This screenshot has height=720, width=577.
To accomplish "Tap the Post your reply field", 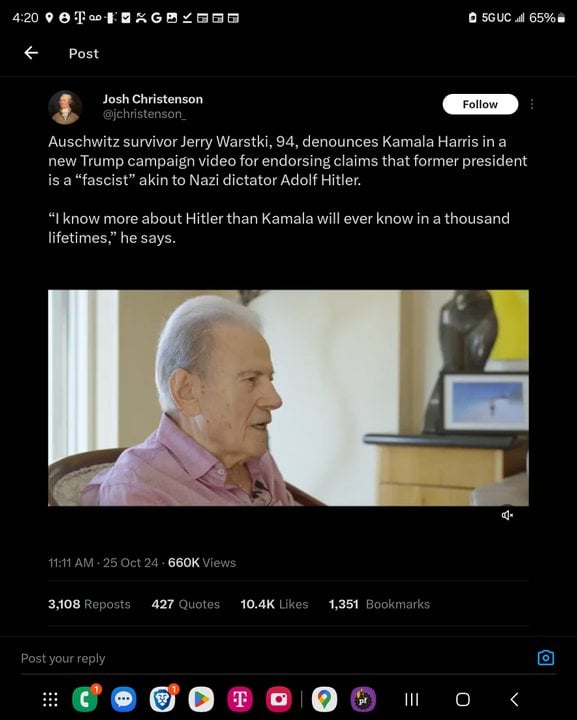I will tap(275, 658).
